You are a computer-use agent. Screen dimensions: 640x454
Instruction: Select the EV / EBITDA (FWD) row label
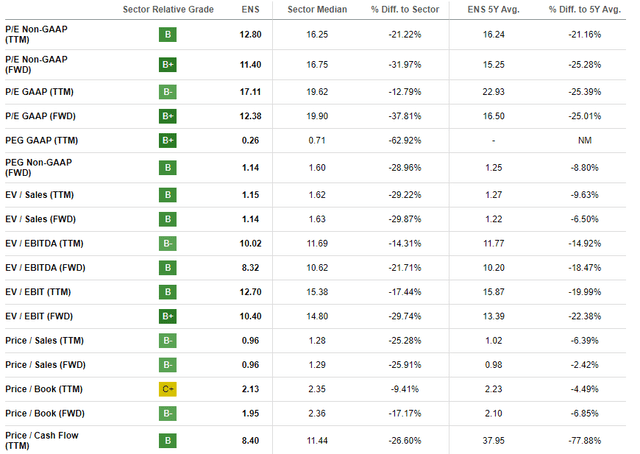(45, 268)
